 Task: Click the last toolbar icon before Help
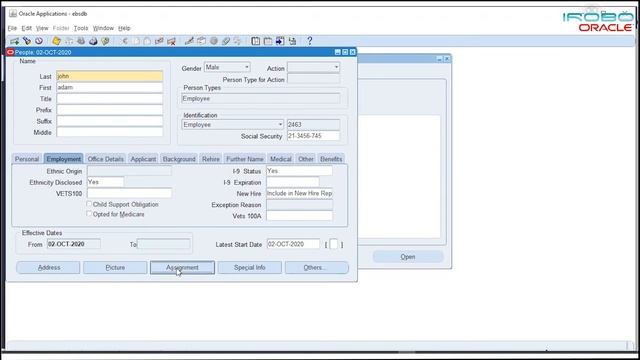pyautogui.click(x=292, y=41)
